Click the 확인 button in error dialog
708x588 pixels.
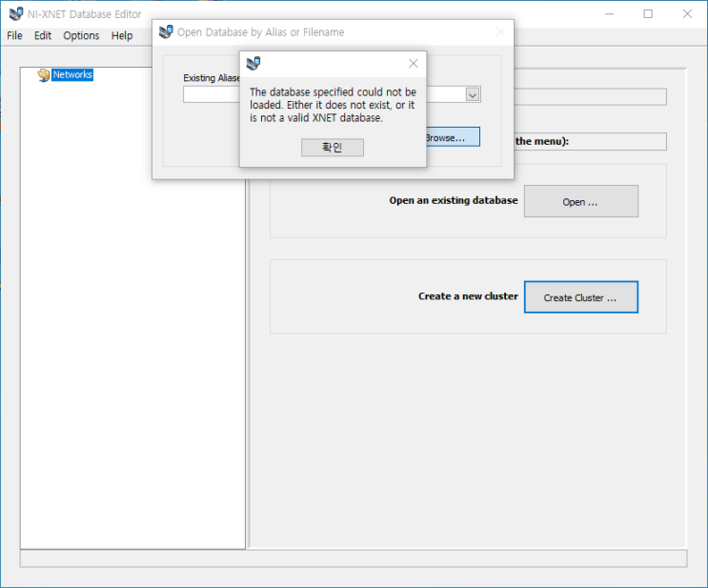coord(333,147)
